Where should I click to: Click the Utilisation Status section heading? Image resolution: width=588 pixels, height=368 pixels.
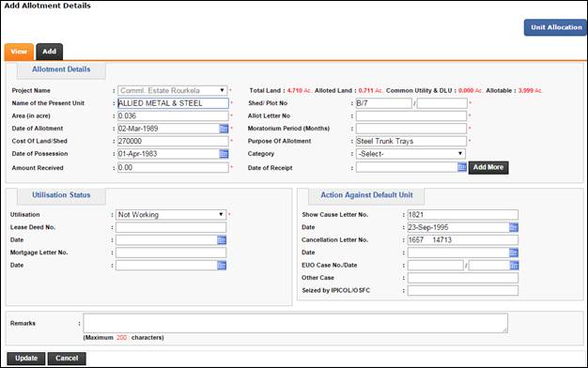click(x=61, y=195)
